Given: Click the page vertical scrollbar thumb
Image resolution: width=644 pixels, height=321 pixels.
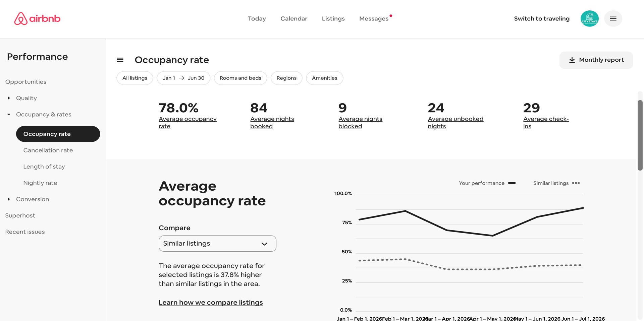Looking at the screenshot, I should coord(640,135).
